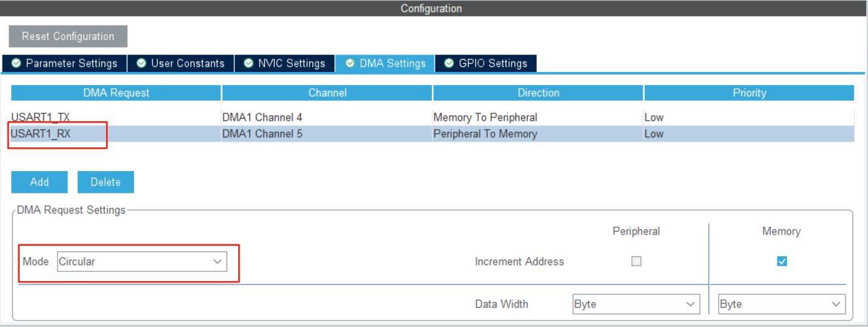Click the Channel column header
Screen dimensions: 868x327
327,92
